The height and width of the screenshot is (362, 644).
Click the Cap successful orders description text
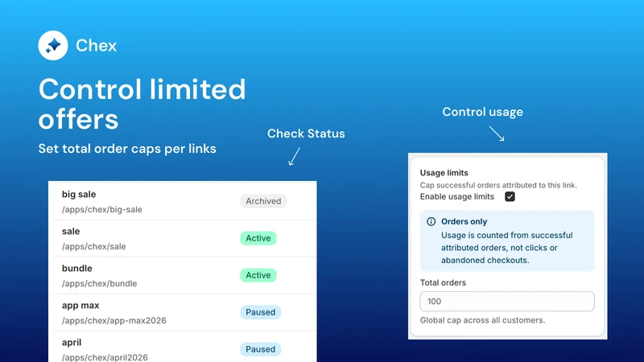click(x=498, y=185)
